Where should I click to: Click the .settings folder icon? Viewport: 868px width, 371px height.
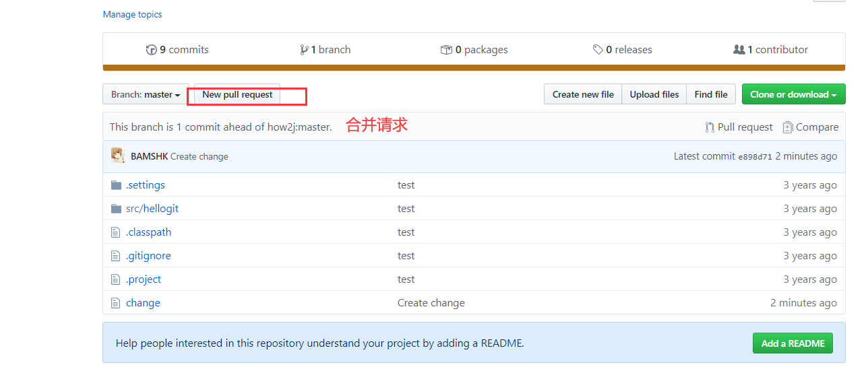point(116,184)
